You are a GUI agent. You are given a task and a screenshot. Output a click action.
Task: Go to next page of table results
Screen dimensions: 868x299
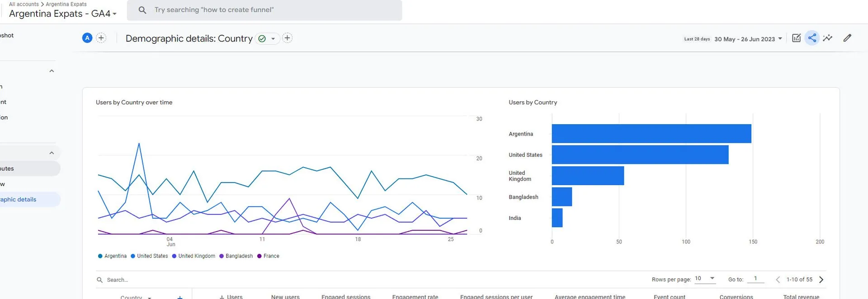(x=821, y=280)
